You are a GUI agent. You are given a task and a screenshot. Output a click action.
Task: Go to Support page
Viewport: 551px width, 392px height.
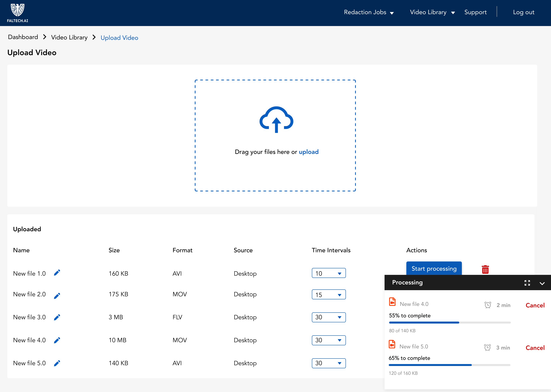(475, 12)
